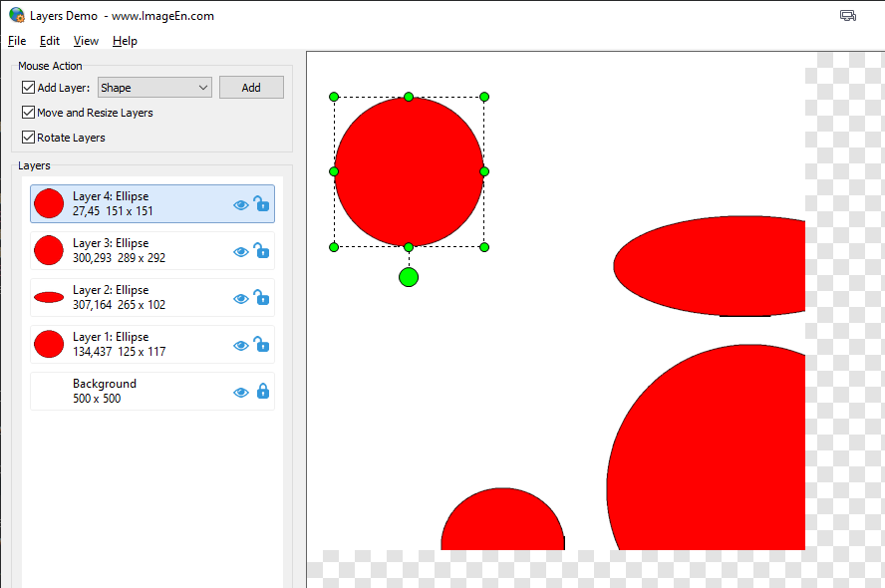Viewport: 885px width, 588px height.
Task: Uncheck the Add Layer checkbox
Action: (28, 88)
